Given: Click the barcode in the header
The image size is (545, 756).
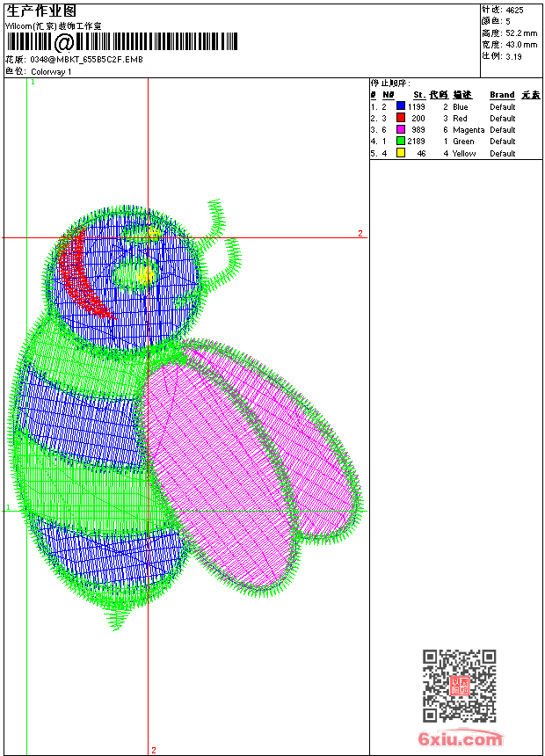Looking at the screenshot, I should pyautogui.click(x=122, y=42).
